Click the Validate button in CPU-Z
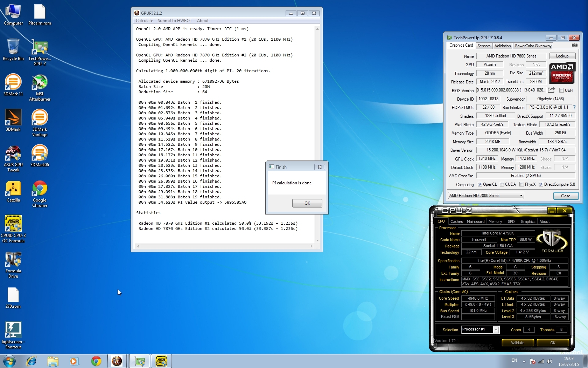 click(x=518, y=343)
